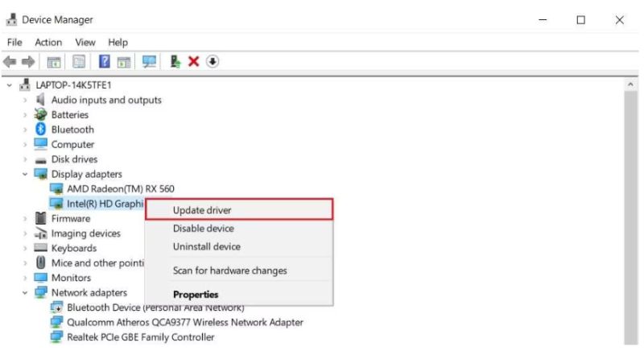Maximize the Device Manager window
Screen dimensions: 644x359
(x=580, y=19)
